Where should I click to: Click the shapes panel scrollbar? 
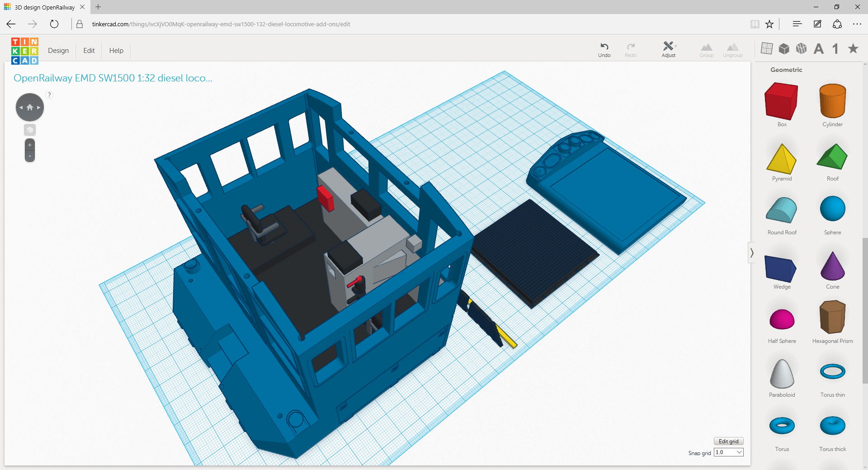click(x=865, y=310)
